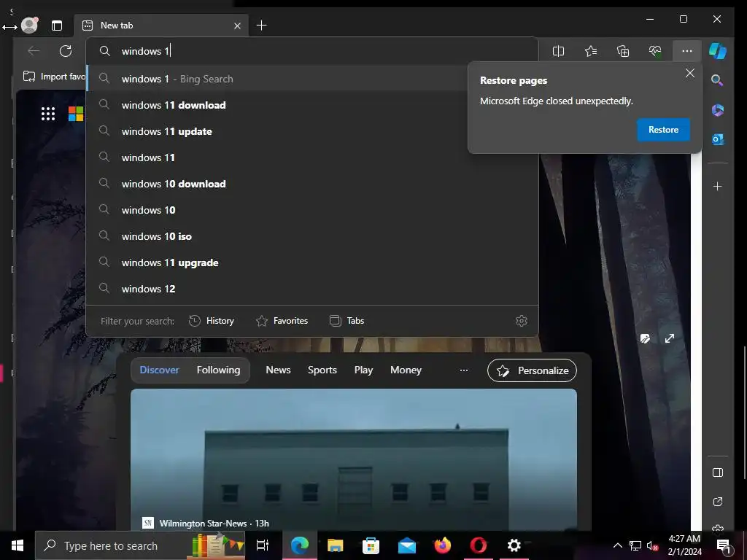This screenshot has height=560, width=747.
Task: Open the Edge profile avatar
Action: pyautogui.click(x=29, y=26)
